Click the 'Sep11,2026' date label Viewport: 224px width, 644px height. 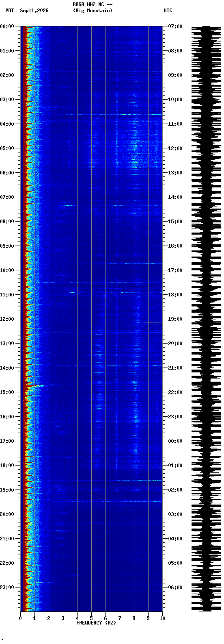click(34, 11)
